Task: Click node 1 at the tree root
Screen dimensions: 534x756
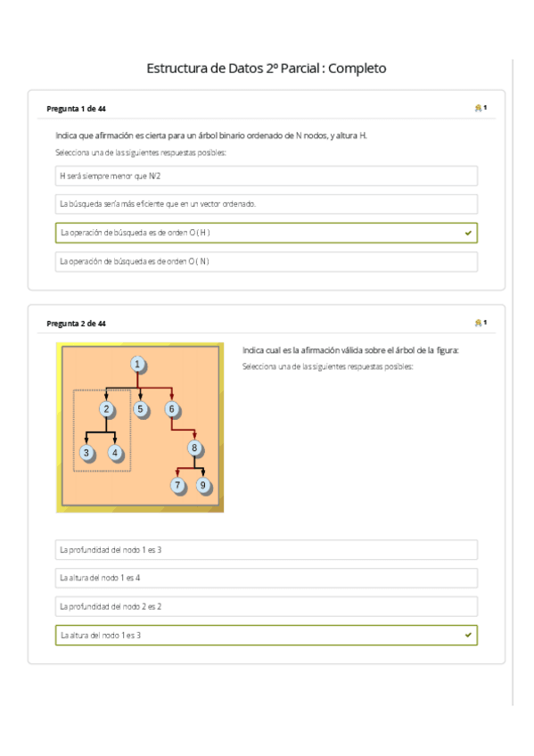Action: (136, 363)
